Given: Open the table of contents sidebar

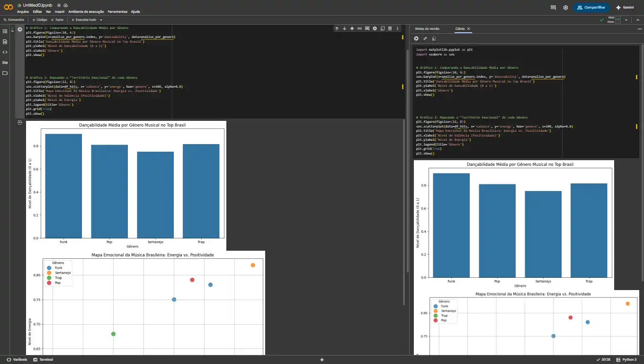Looking at the screenshot, I should tap(5, 31).
